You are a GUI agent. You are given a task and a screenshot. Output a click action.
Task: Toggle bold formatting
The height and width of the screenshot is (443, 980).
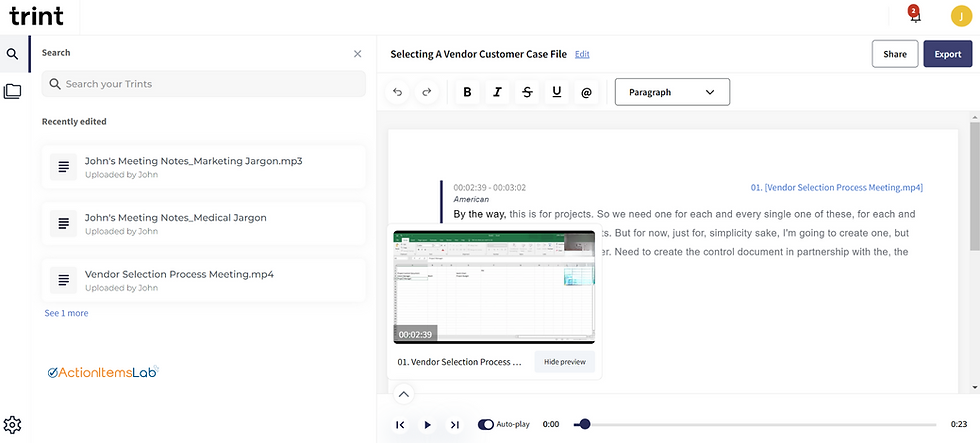pyautogui.click(x=467, y=92)
